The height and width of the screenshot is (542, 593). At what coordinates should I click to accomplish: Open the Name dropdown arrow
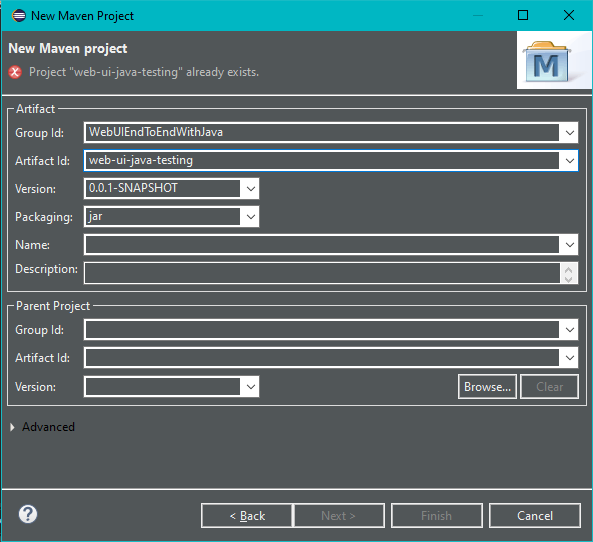click(x=570, y=245)
